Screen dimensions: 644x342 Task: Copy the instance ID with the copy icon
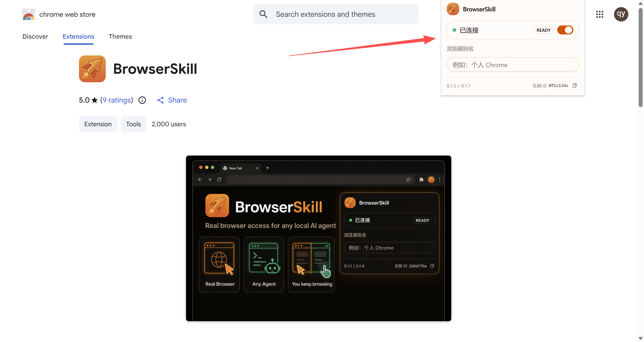[x=575, y=85]
